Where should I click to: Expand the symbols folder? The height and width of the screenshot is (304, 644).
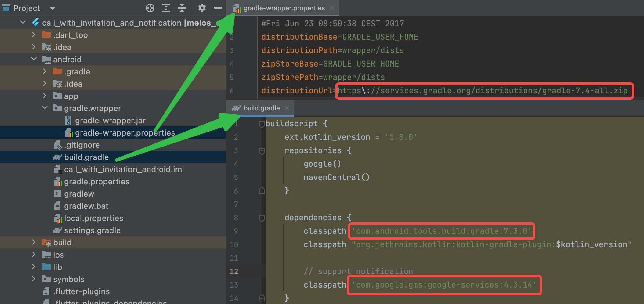click(x=34, y=279)
